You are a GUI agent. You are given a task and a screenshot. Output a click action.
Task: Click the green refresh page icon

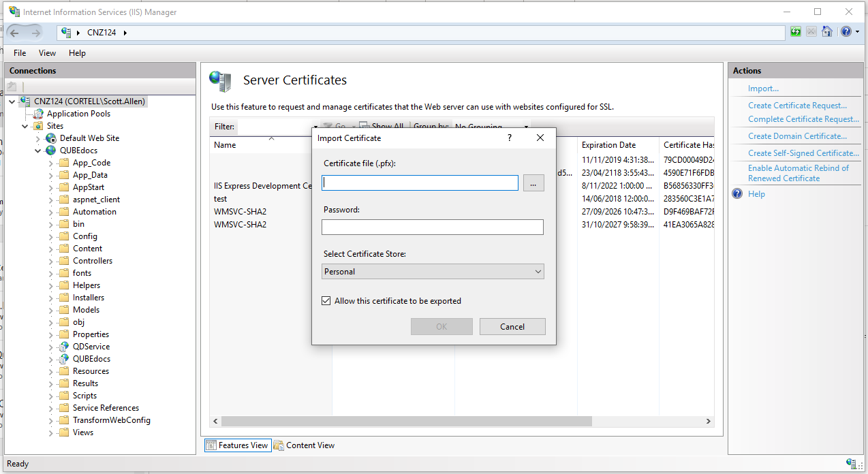pos(796,31)
